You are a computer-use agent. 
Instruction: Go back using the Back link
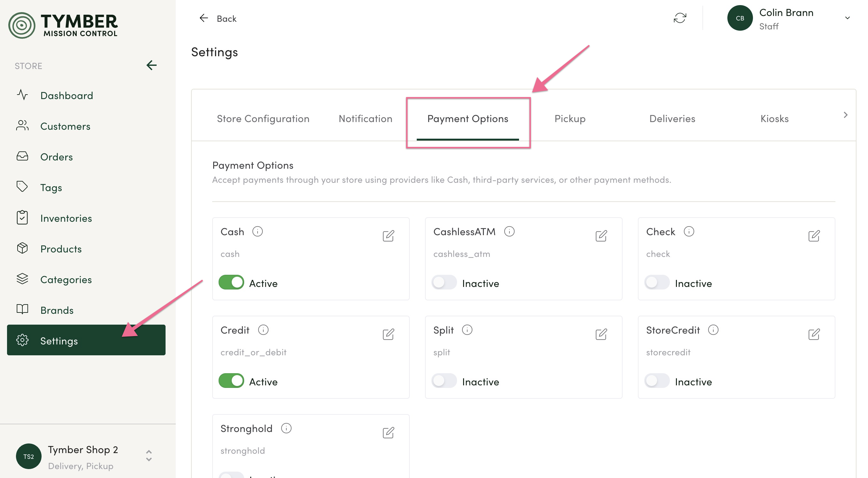pos(218,19)
